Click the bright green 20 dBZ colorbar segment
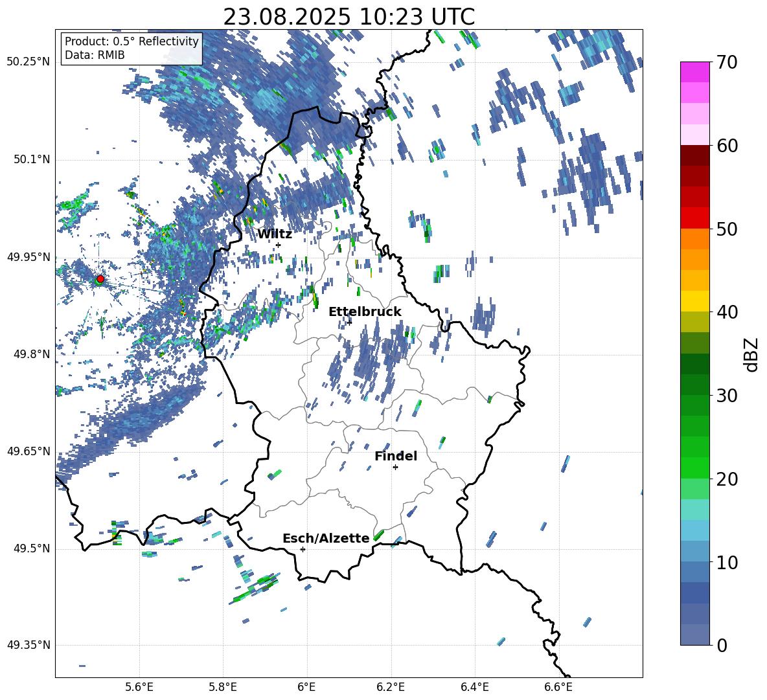Screen dimensions: 767x700 (694, 468)
